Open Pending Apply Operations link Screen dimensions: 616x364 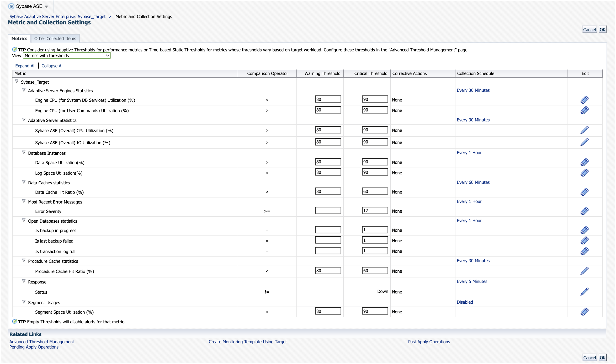coord(34,347)
